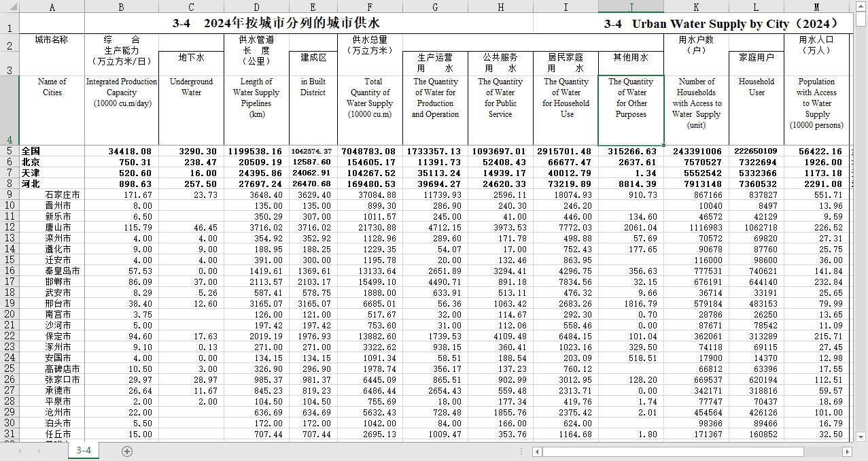Click next sheet navigation arrow
This screenshot has height=461, width=868.
[38, 451]
